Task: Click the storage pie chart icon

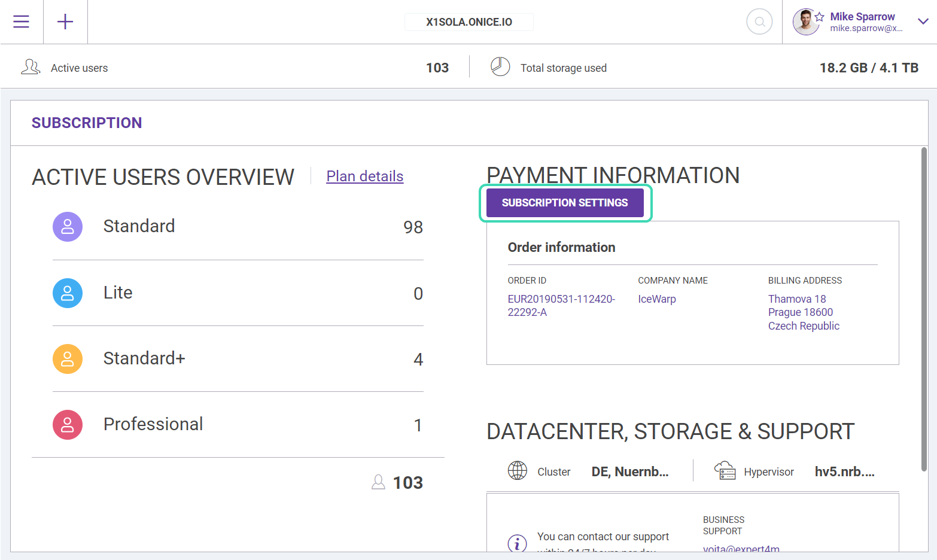Action: pyautogui.click(x=500, y=67)
